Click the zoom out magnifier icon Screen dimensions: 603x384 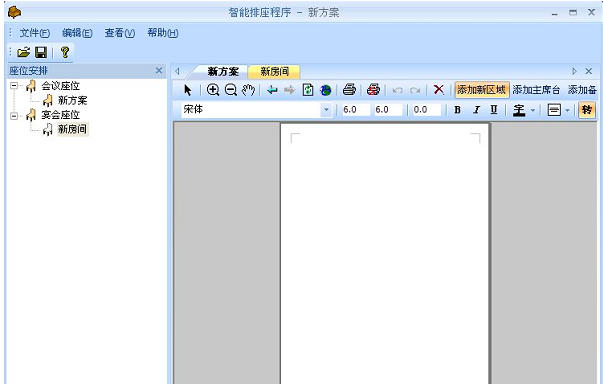[x=231, y=90]
